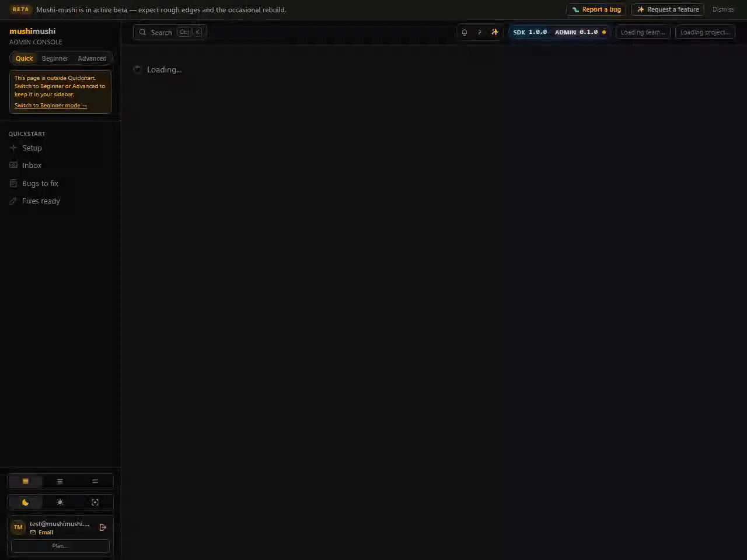
Task: Select the Advanced mode tab
Action: (x=92, y=58)
